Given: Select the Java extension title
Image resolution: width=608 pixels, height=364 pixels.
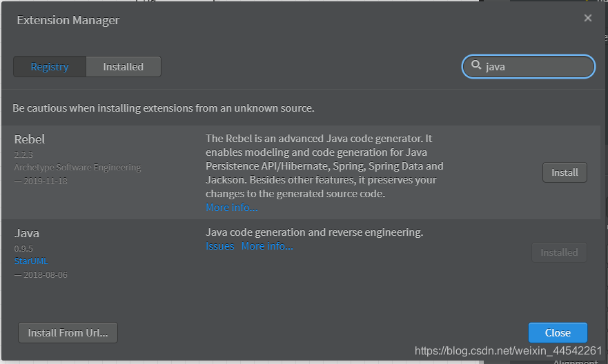Looking at the screenshot, I should coord(26,233).
